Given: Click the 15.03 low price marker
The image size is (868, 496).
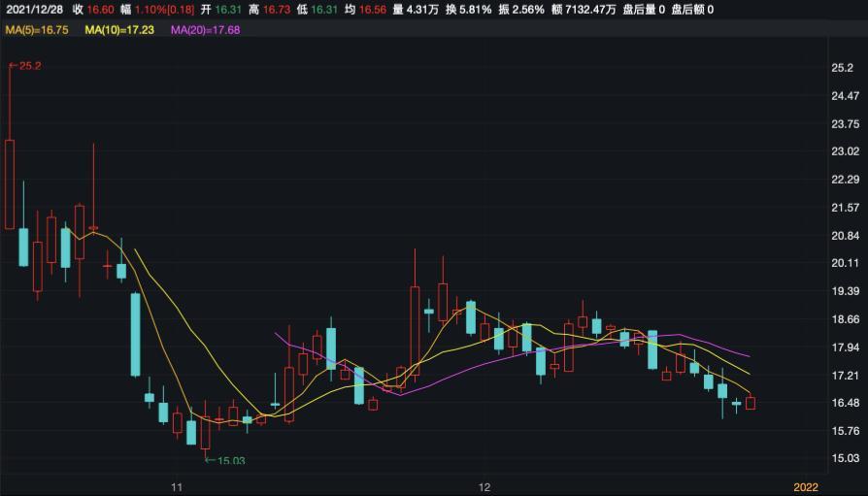Looking at the screenshot, I should tap(225, 460).
